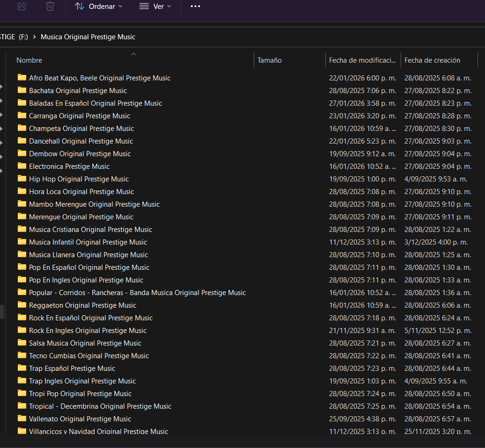Click folder icon of Salsa Musica Original Prestige
Viewport: 485px width, 448px height.
click(x=22, y=343)
